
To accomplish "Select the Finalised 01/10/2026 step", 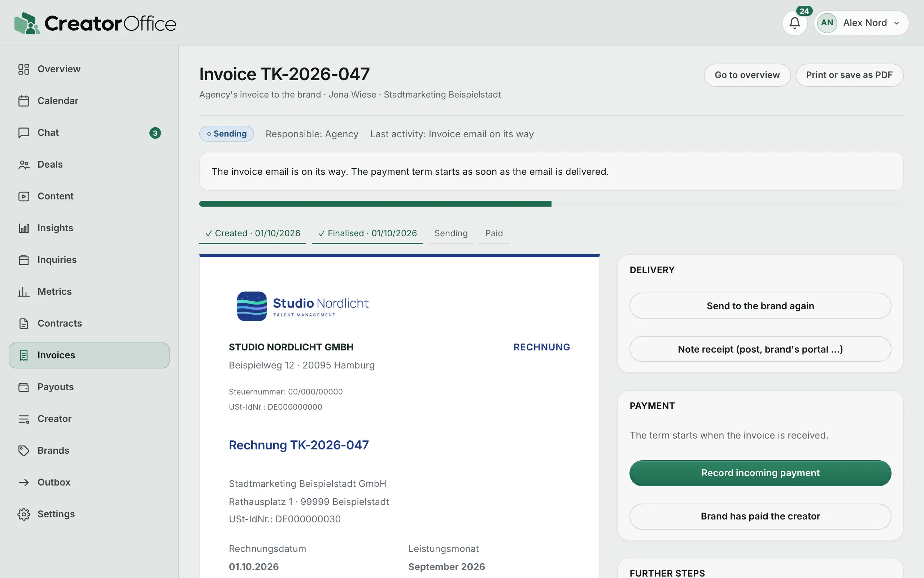I will 367,233.
